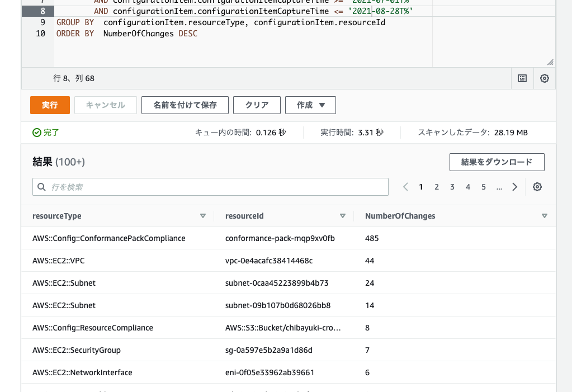This screenshot has height=392, width=572.
Task: Open results table preferences gear icon
Action: (x=537, y=187)
